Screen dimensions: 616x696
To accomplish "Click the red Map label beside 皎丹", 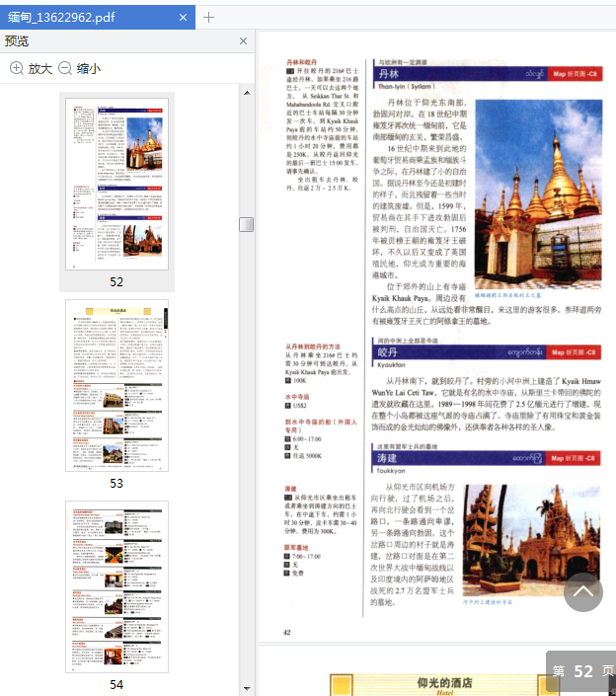I will pos(574,352).
